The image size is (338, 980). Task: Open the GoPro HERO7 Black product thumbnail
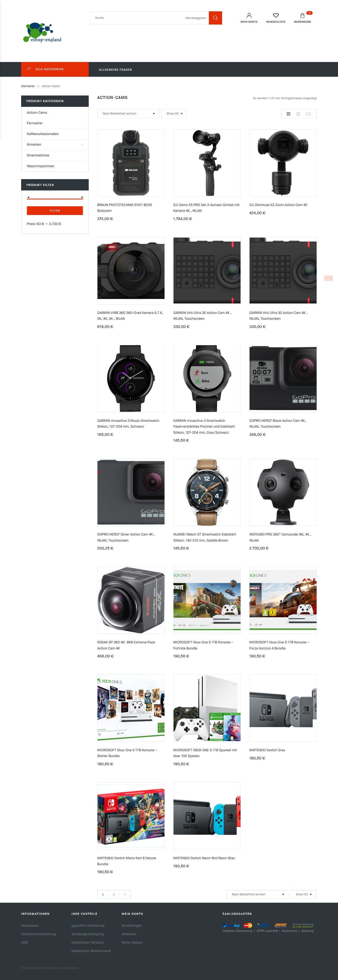tap(283, 379)
